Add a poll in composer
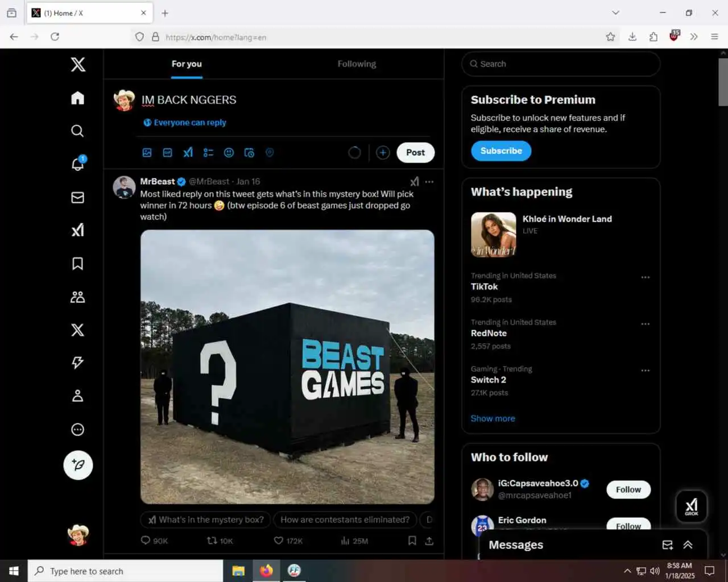 [208, 152]
